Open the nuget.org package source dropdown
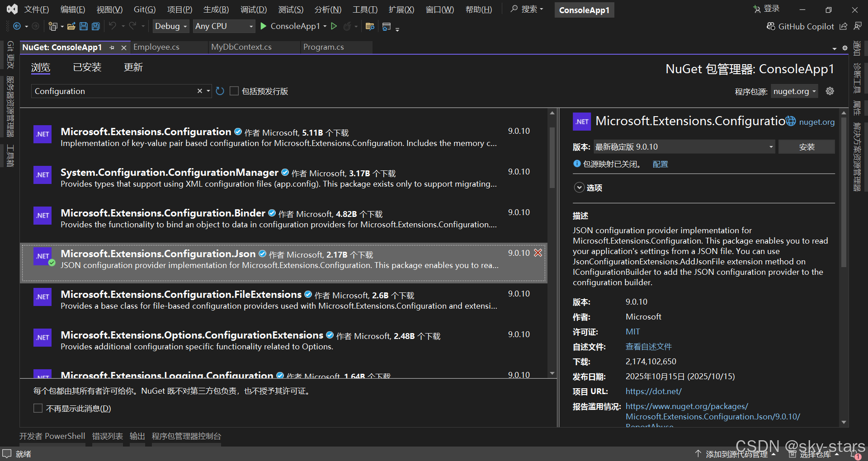The width and height of the screenshot is (868, 461). coord(794,91)
